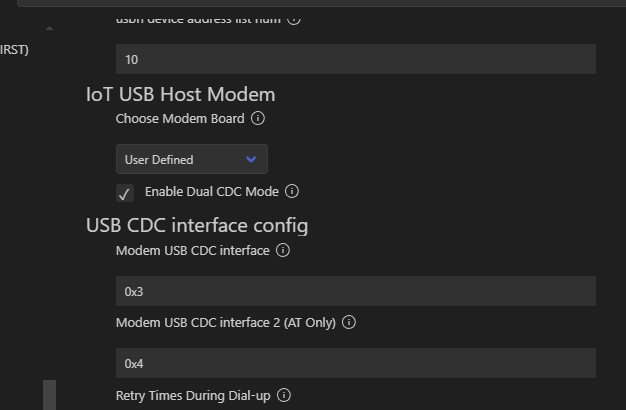The image size is (626, 410).
Task: Click the USB CDC interface config heading
Action: (x=197, y=225)
